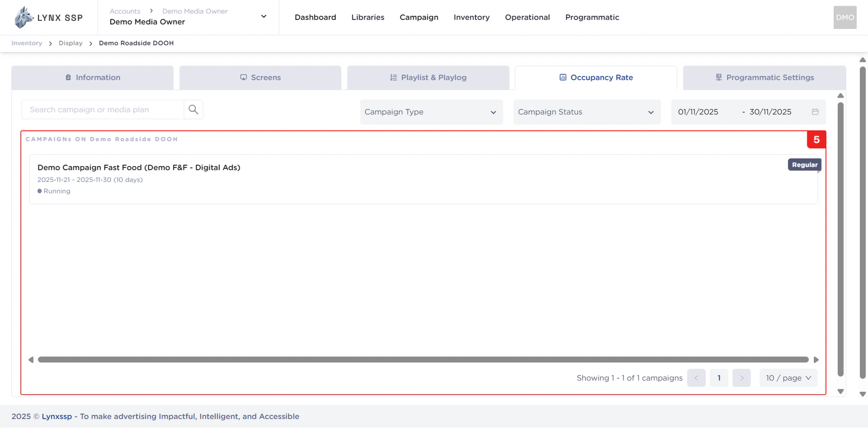
Task: Change the 10 / page size dropdown
Action: [x=788, y=378]
